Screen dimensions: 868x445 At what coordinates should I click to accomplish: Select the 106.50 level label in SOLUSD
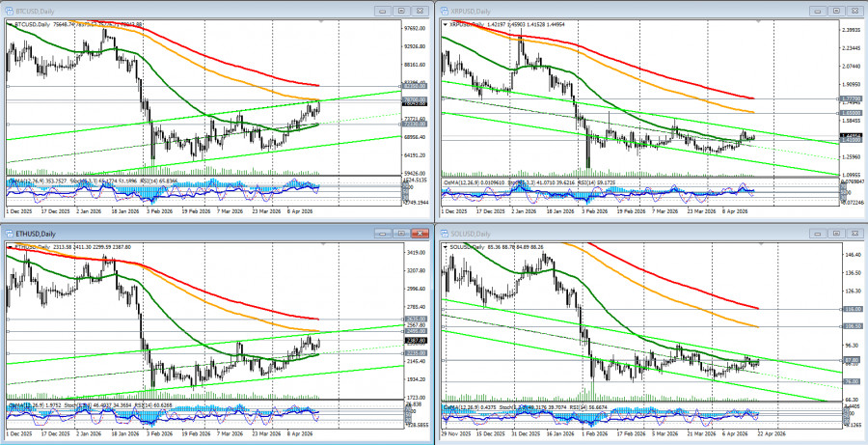(x=852, y=326)
